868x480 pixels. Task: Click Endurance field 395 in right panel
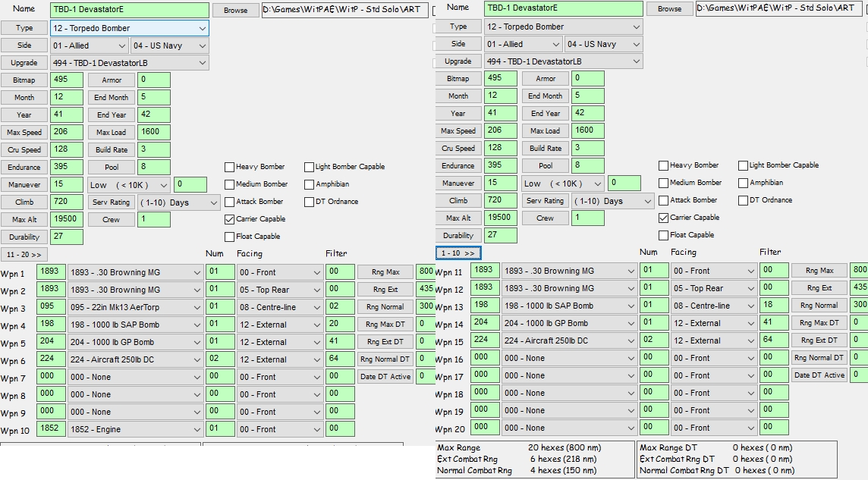[x=501, y=165]
